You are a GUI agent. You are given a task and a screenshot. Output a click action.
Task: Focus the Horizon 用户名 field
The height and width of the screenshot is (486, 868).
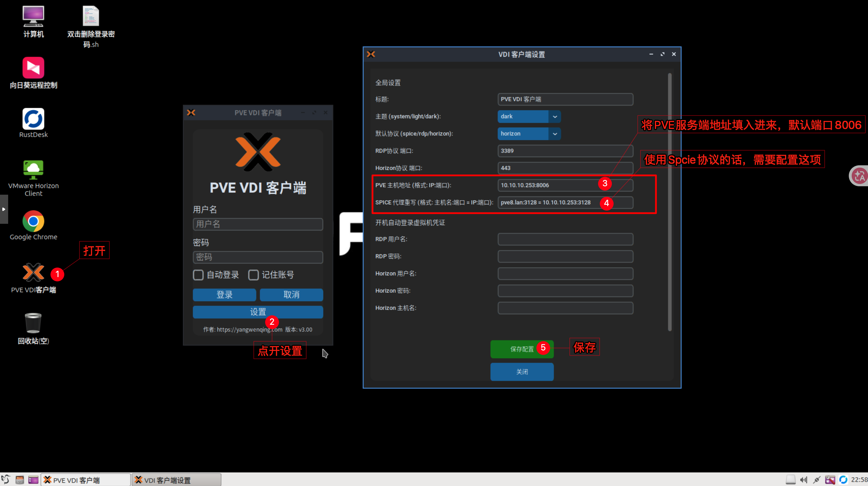point(565,274)
